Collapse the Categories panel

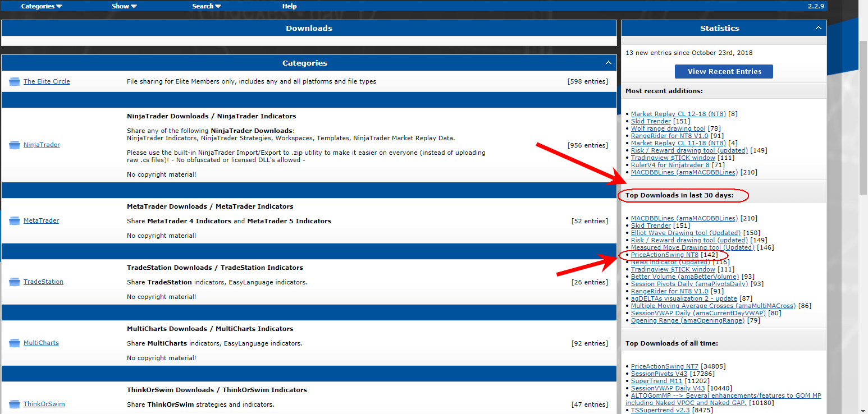[608, 63]
